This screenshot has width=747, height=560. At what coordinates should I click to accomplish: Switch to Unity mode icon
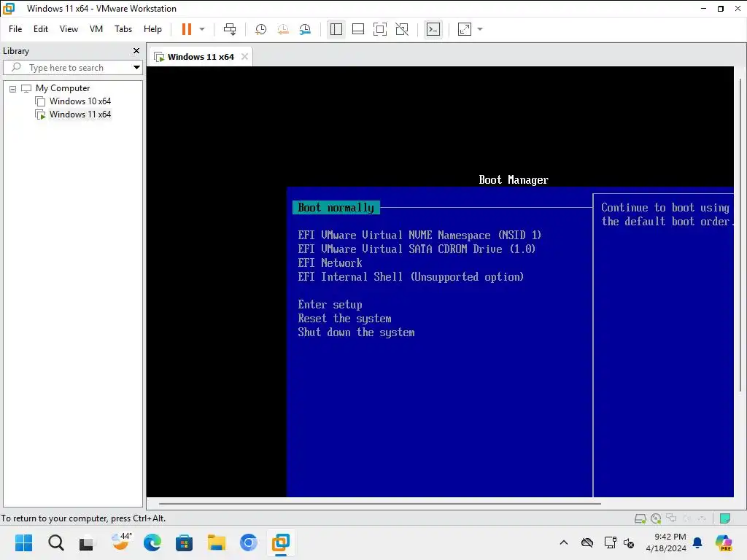tap(402, 29)
